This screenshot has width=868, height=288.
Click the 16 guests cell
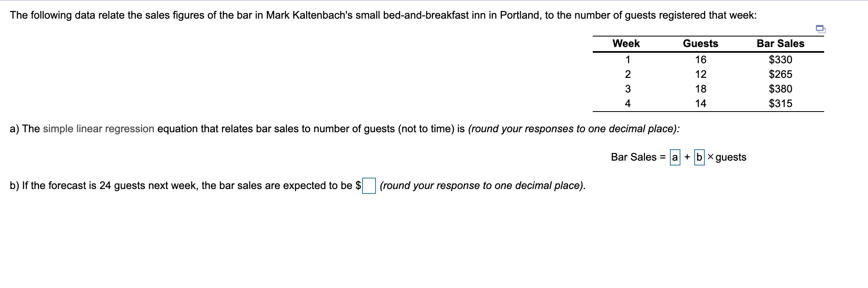tap(700, 60)
